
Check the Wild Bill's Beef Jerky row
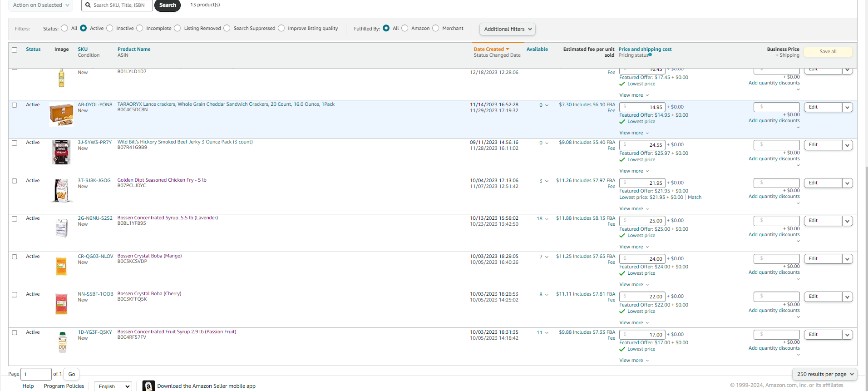15,143
